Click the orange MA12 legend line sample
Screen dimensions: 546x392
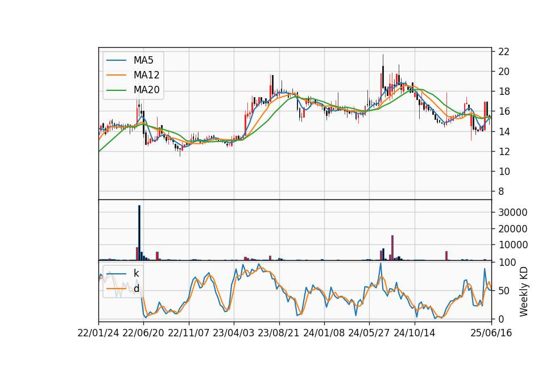116,75
